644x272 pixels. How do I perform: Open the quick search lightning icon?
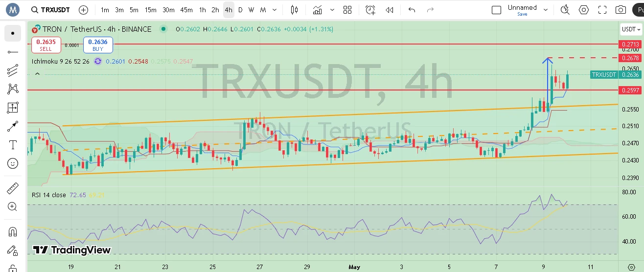click(565, 10)
